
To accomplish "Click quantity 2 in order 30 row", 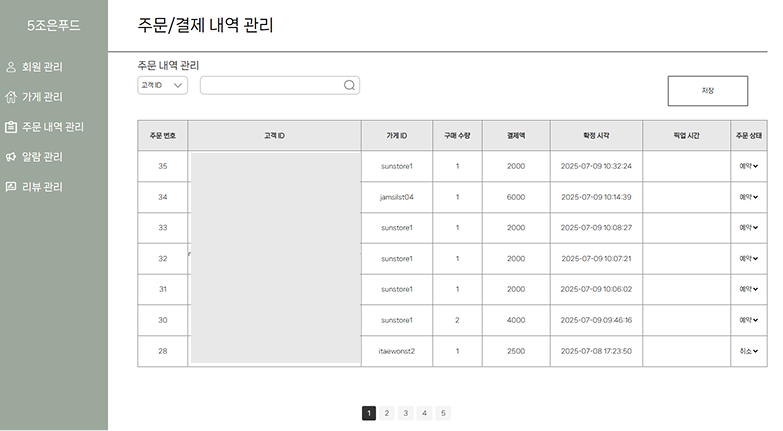I will coord(457,320).
